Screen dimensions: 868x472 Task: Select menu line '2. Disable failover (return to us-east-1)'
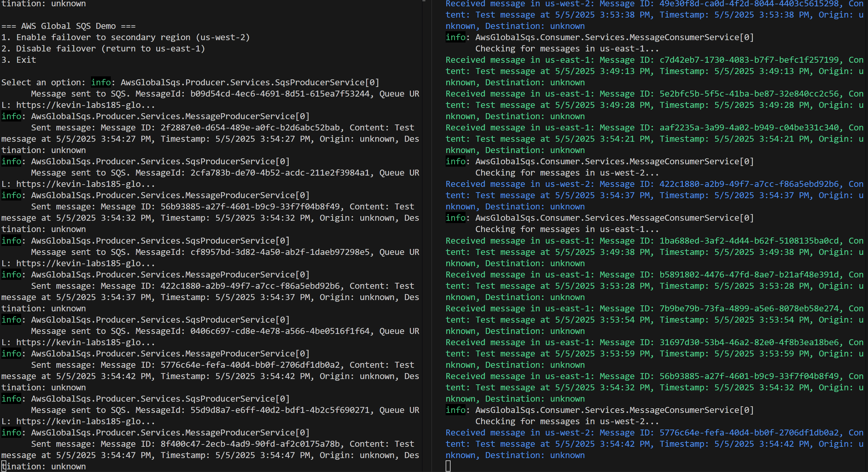click(x=103, y=48)
